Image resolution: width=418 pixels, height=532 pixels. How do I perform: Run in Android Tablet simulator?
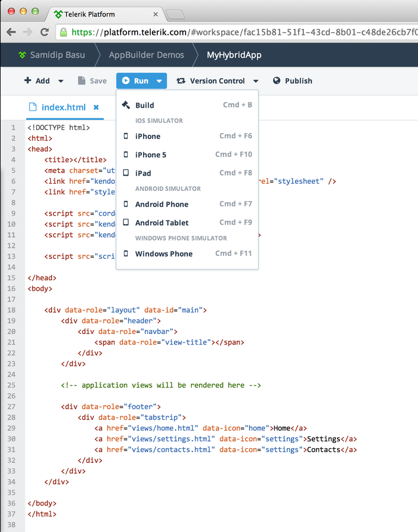187,223
